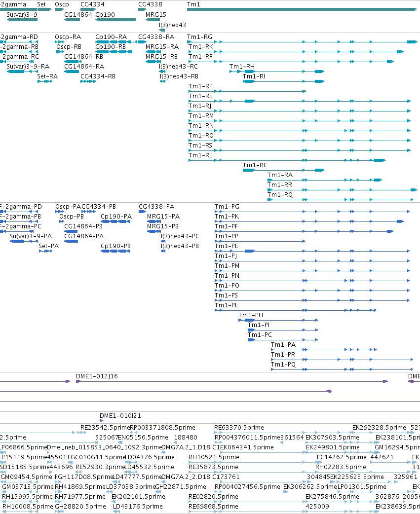Screen dimensions: 420x514
Task: Select protein Tm1-PE label
Action: (227, 246)
